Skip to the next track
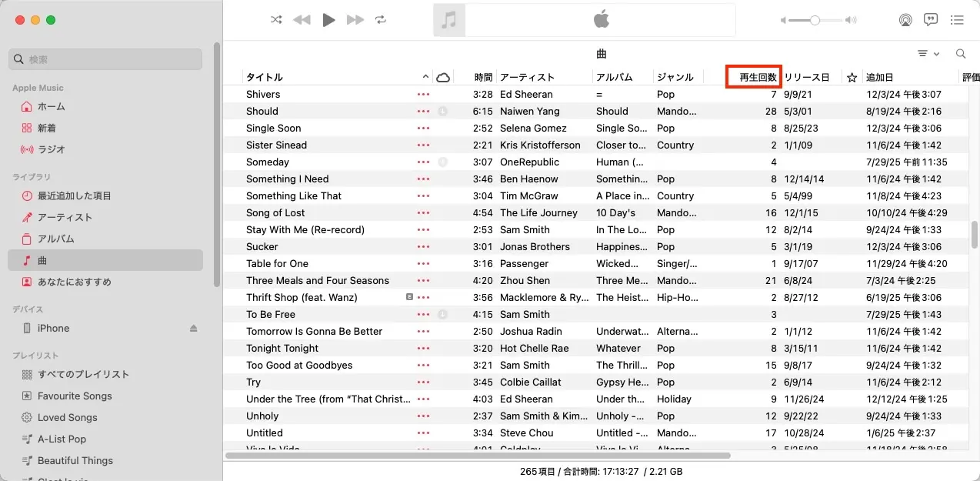980x481 pixels. click(355, 20)
